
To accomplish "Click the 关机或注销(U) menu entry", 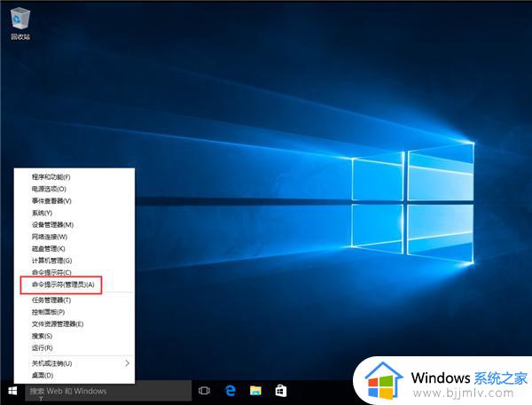I will 74,363.
